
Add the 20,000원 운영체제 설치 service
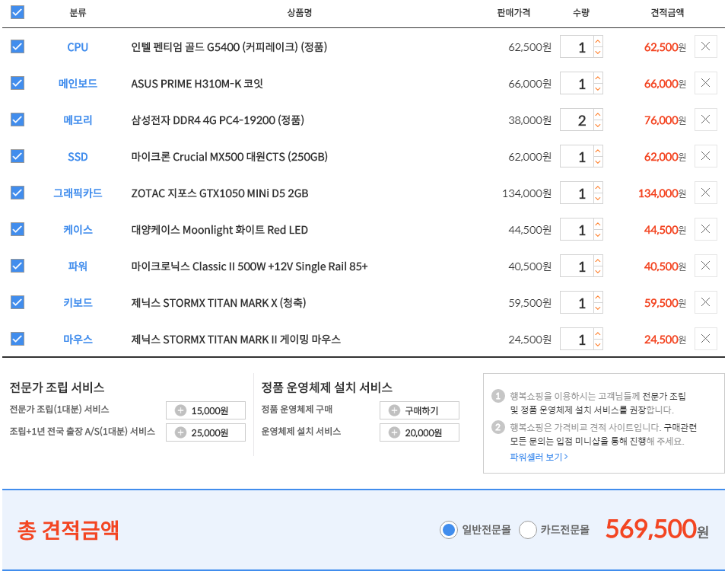click(x=419, y=432)
